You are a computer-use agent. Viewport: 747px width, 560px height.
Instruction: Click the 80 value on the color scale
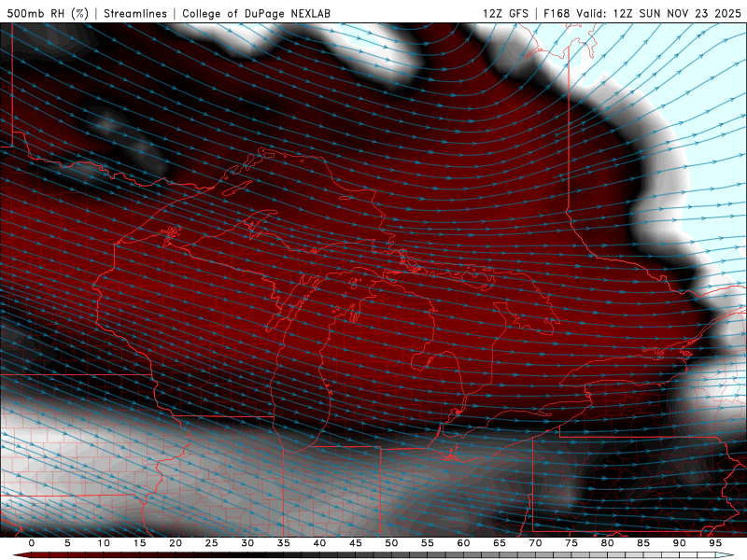(607, 543)
